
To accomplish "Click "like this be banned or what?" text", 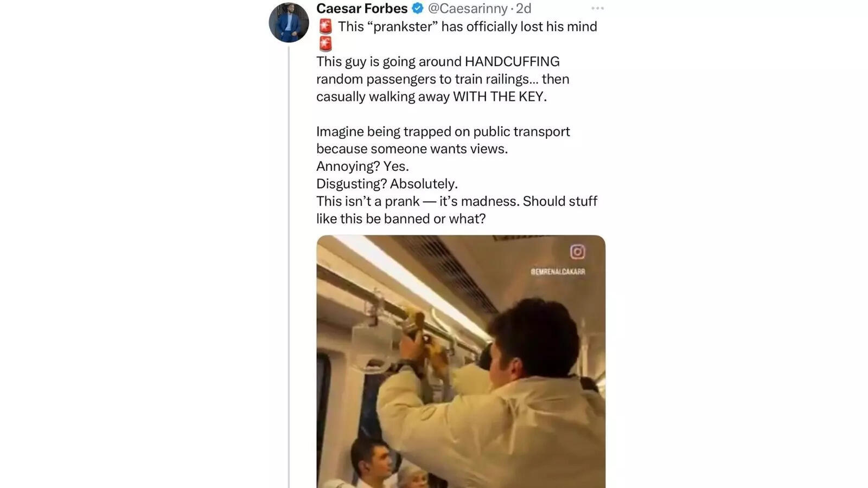I will pyautogui.click(x=401, y=219).
